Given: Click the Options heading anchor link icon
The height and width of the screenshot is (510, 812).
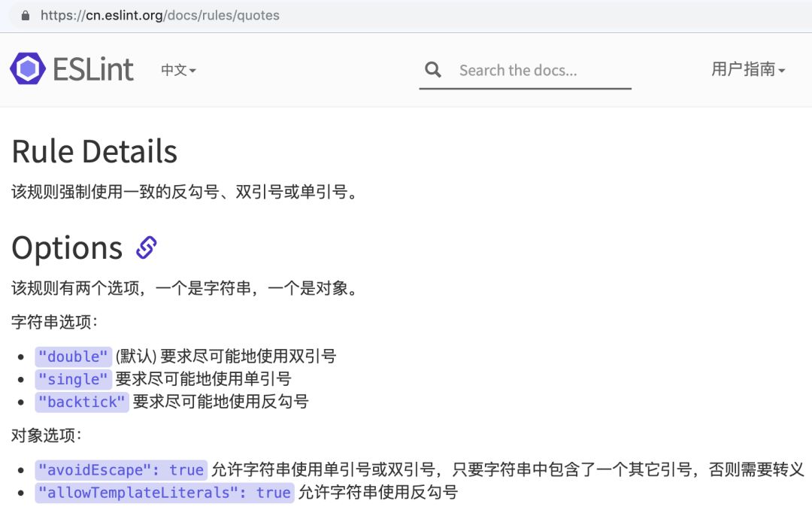Looking at the screenshot, I should [147, 247].
